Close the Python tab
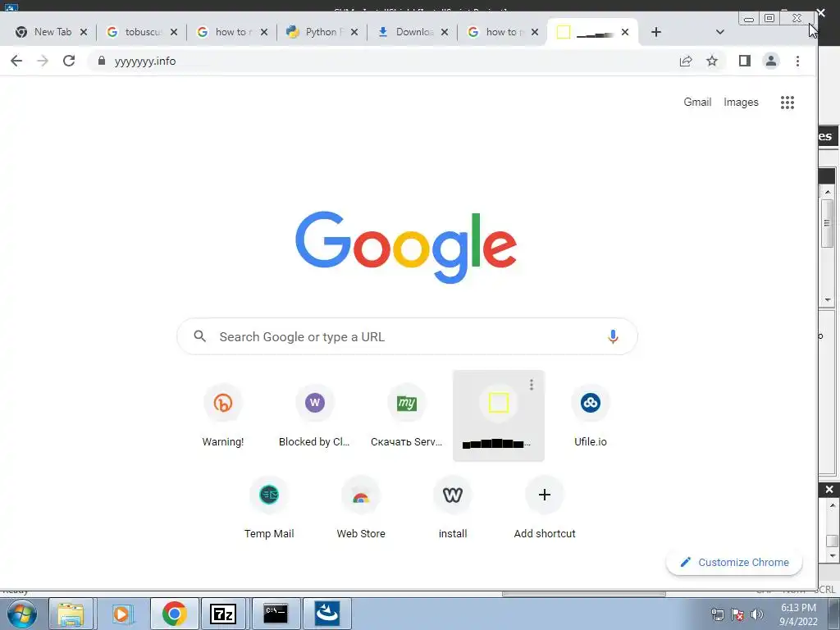 tap(354, 32)
